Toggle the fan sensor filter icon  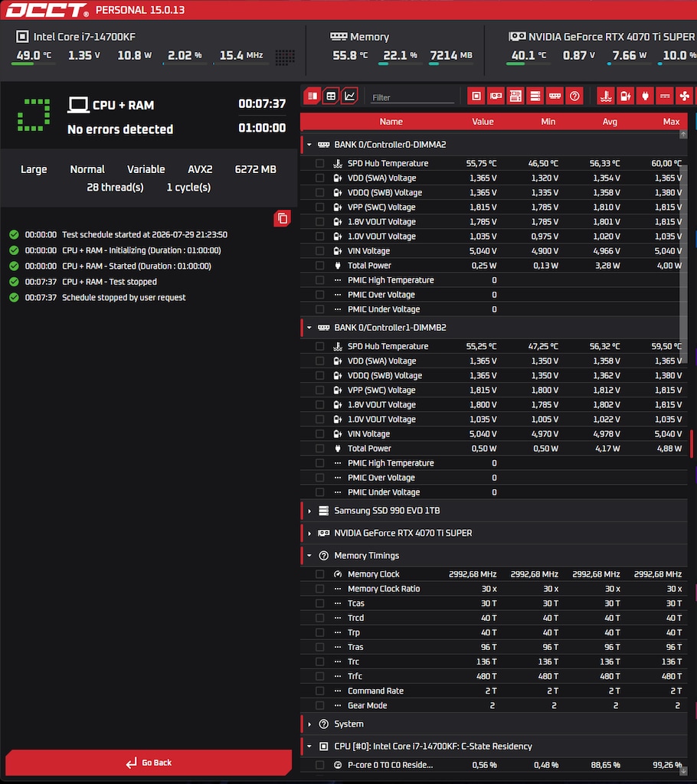coord(685,96)
